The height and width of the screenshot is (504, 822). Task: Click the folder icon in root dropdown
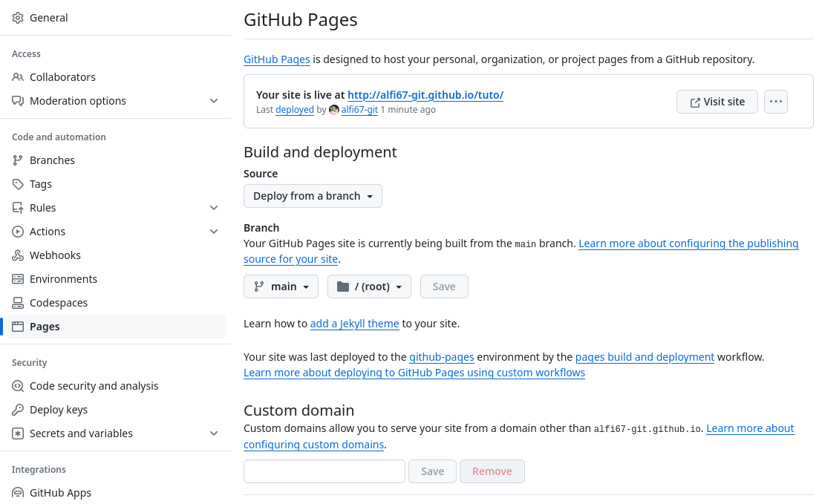(343, 287)
